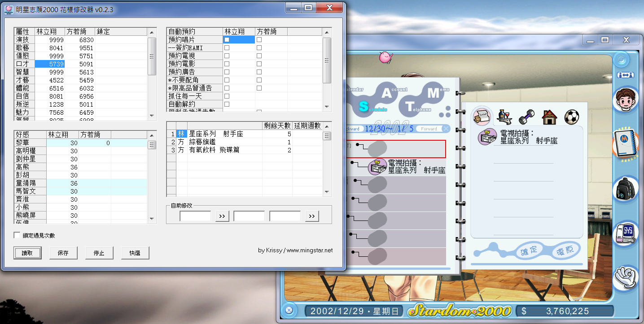The width and height of the screenshot is (644, 324).
Task: Toggle the 鎖定遇見次數 checkbox
Action: click(17, 235)
